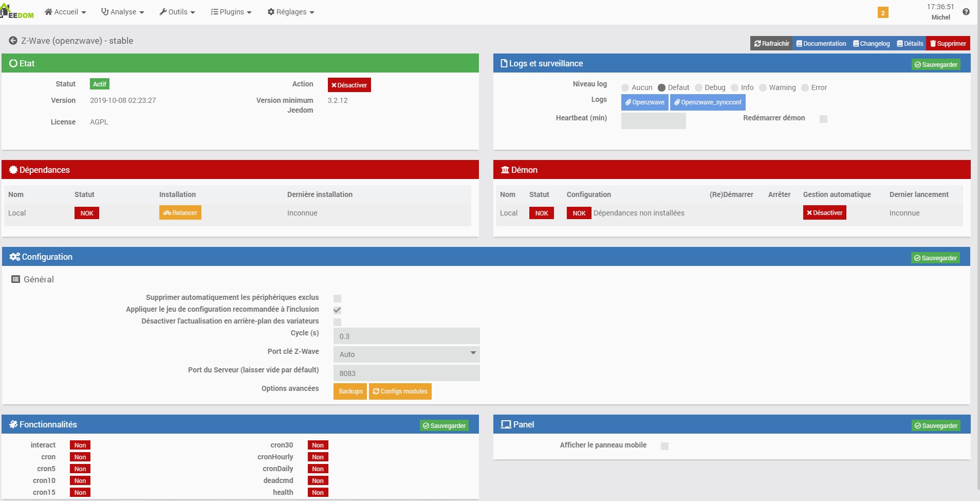Click the user name Michel
The height and width of the screenshot is (501, 980).
click(940, 17)
